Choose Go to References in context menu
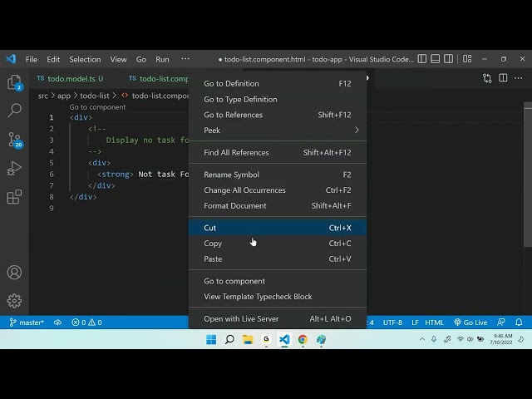 pos(278,115)
